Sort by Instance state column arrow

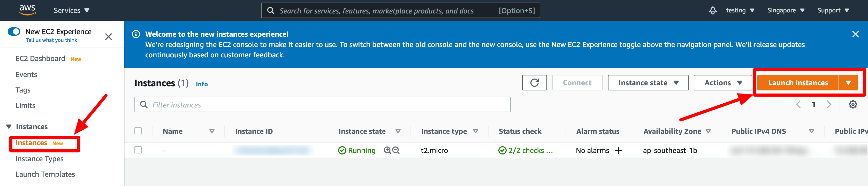click(398, 131)
